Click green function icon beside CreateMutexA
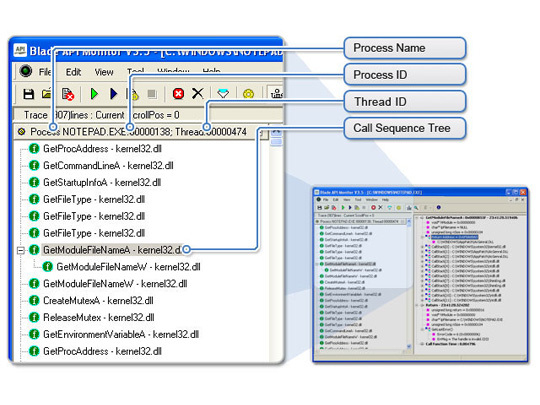This screenshot has height=405, width=540. tap(34, 301)
